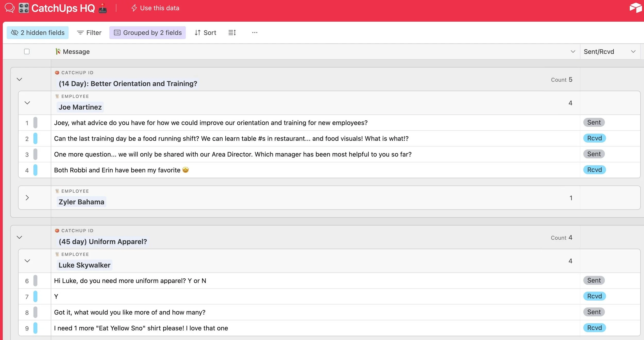Open the Sent/Rcvd column dropdown arrow
Screen dimensions: 644x340
633,51
